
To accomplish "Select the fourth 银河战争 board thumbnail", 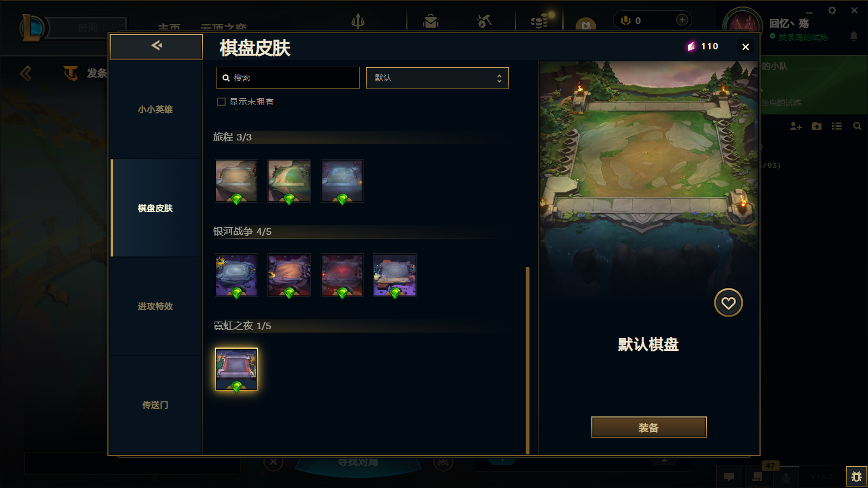I will pyautogui.click(x=395, y=275).
